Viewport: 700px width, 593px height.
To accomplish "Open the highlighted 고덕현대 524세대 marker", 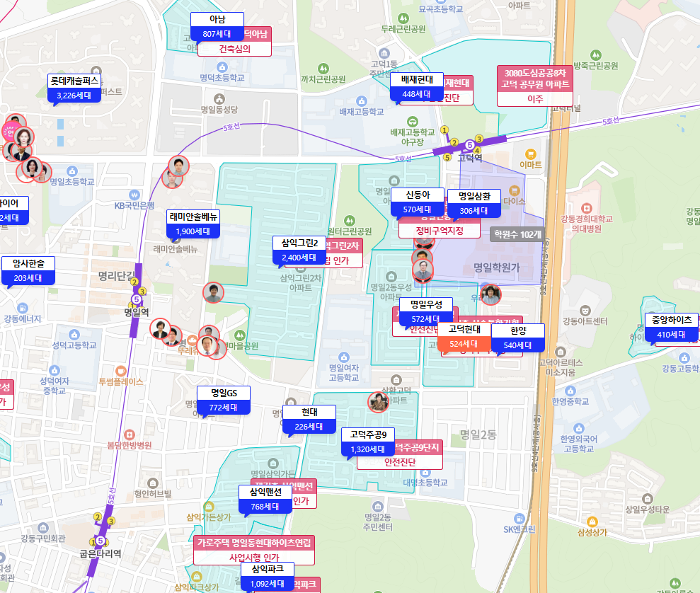I will pos(464,338).
